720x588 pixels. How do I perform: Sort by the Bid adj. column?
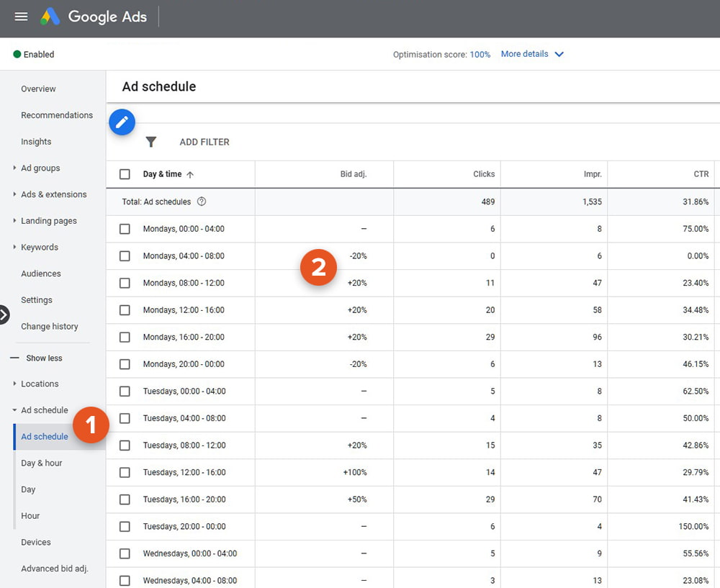coord(353,174)
